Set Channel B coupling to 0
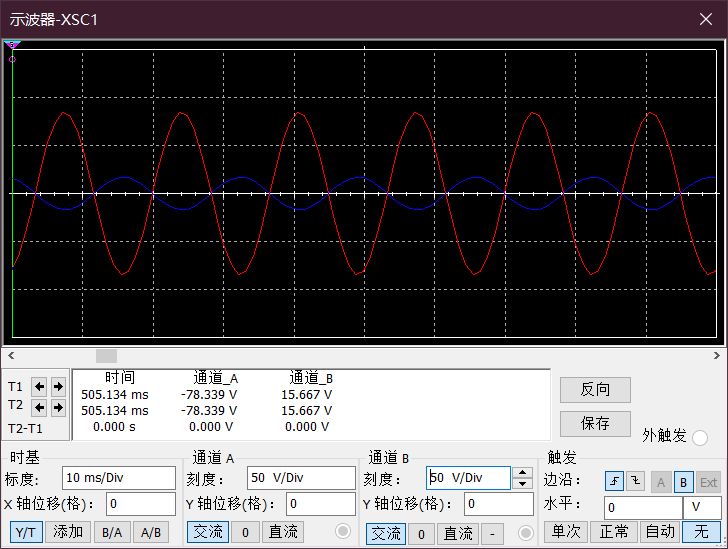 pyautogui.click(x=421, y=534)
